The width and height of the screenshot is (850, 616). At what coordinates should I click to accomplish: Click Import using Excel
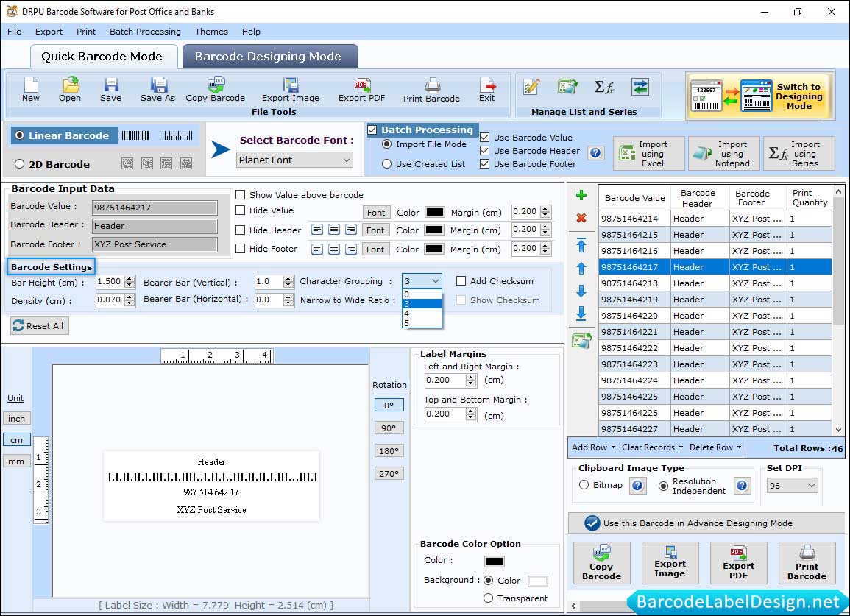pyautogui.click(x=649, y=154)
